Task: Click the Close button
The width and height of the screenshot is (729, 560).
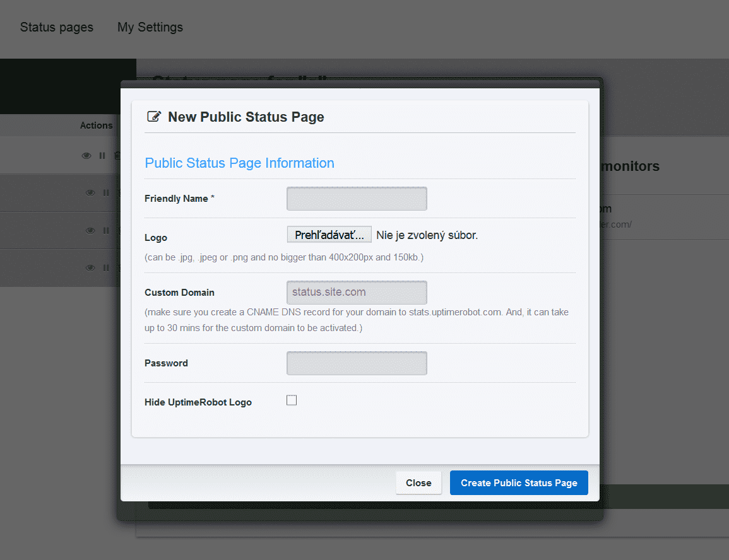Action: [x=418, y=482]
